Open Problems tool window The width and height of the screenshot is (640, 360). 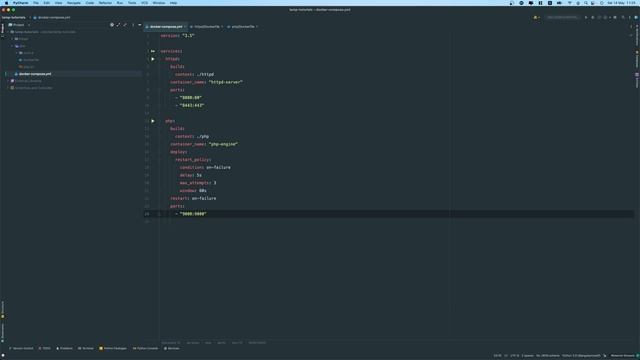[64, 348]
